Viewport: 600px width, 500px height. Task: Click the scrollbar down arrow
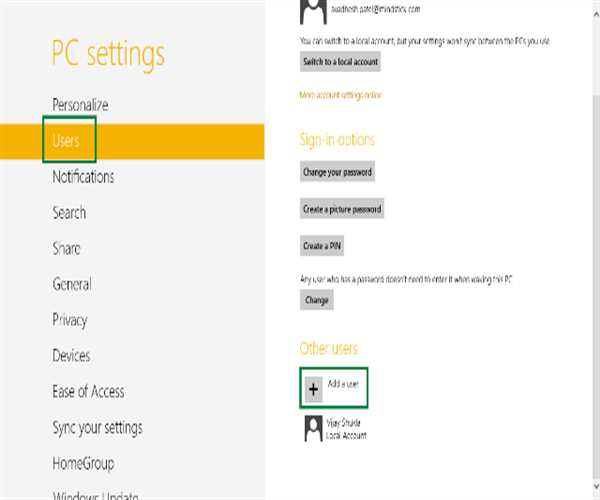tap(596, 486)
